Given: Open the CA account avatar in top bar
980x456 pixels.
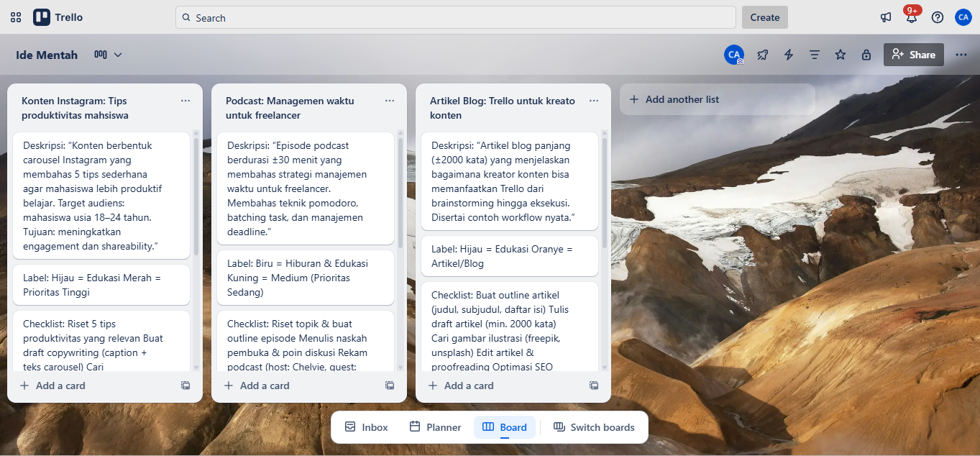Looking at the screenshot, I should point(963,17).
